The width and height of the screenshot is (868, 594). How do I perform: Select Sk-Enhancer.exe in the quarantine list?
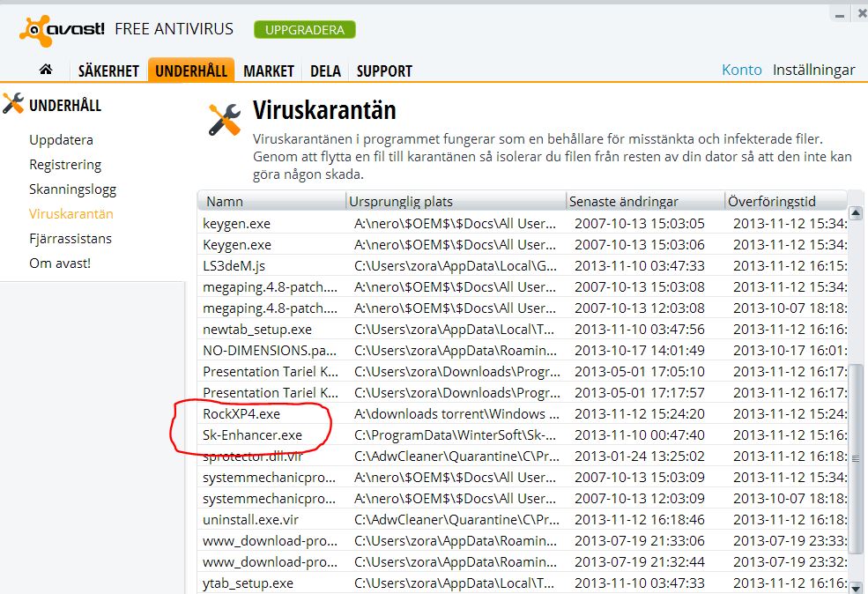522,435
